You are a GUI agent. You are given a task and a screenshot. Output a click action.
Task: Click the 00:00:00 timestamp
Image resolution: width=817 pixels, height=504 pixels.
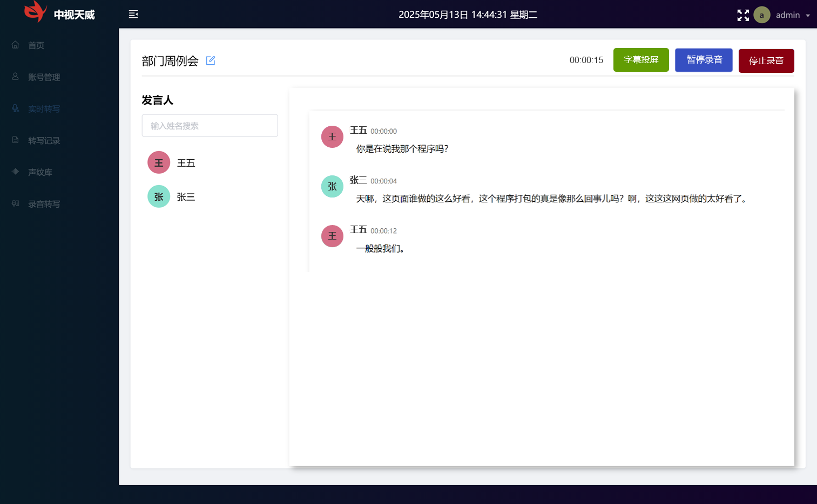click(x=383, y=132)
